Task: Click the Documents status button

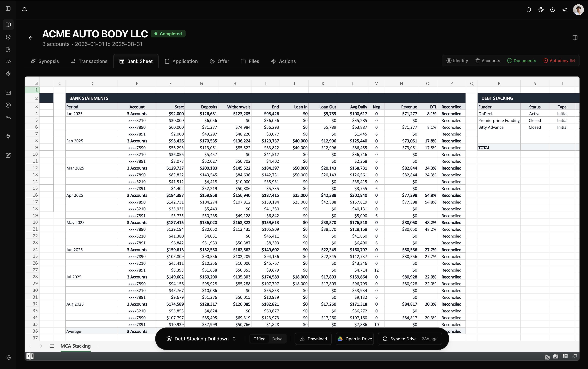Action: click(x=522, y=61)
